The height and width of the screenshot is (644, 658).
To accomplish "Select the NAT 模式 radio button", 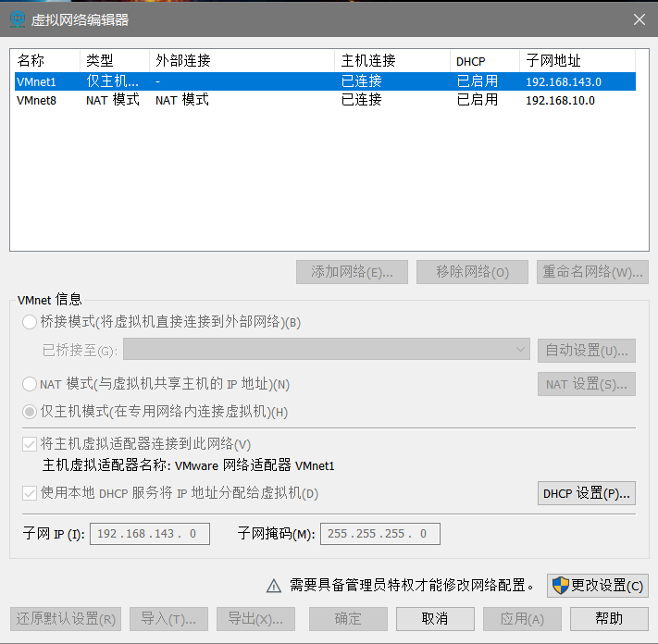I will pyautogui.click(x=30, y=384).
